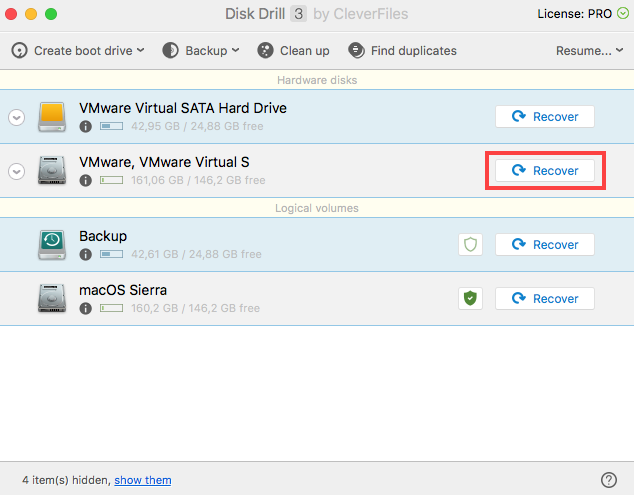Show info for VMware Virtual SATA Hard Drive
The width and height of the screenshot is (634, 495).
coord(85,126)
